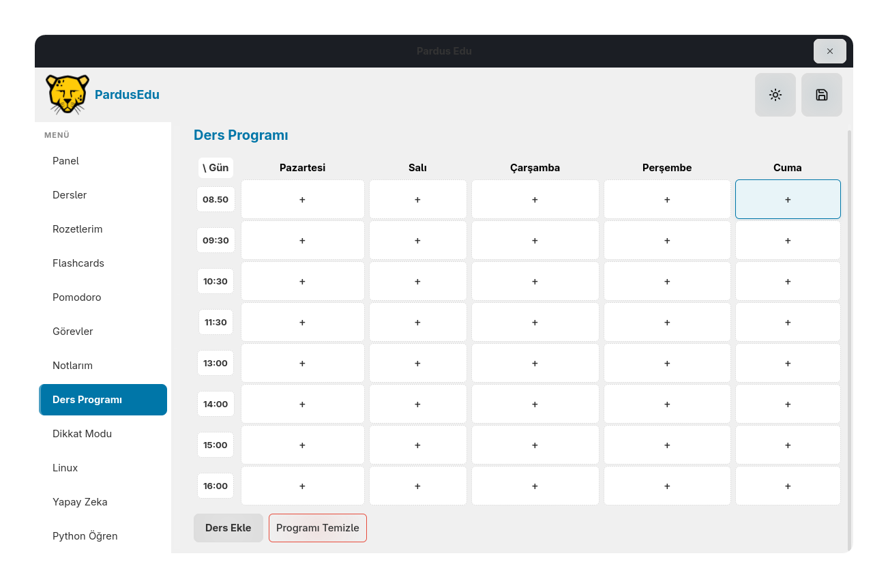Image resolution: width=888 pixels, height=588 pixels.
Task: Close the Pardus Edu window
Action: 830,51
